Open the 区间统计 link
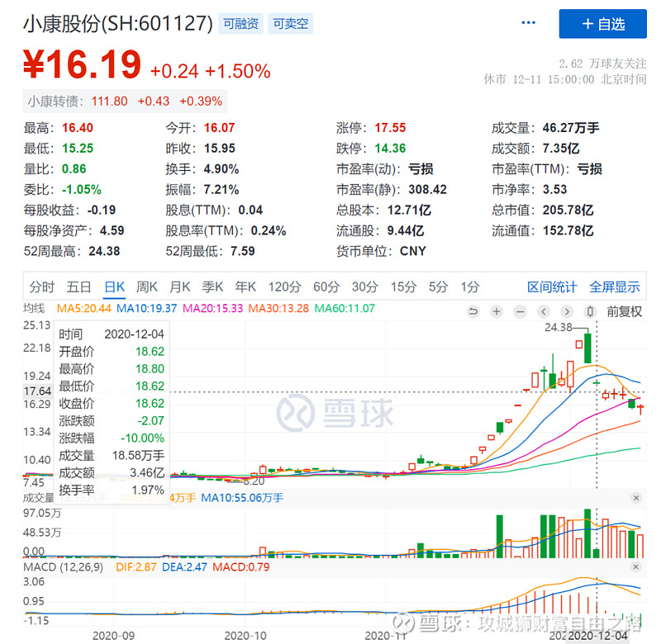 point(552,286)
